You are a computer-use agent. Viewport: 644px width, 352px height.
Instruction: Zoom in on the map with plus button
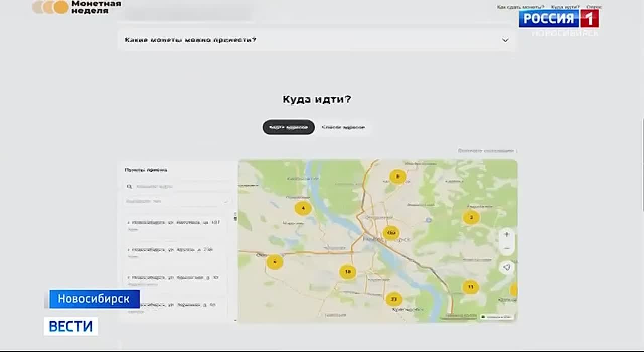tap(507, 234)
